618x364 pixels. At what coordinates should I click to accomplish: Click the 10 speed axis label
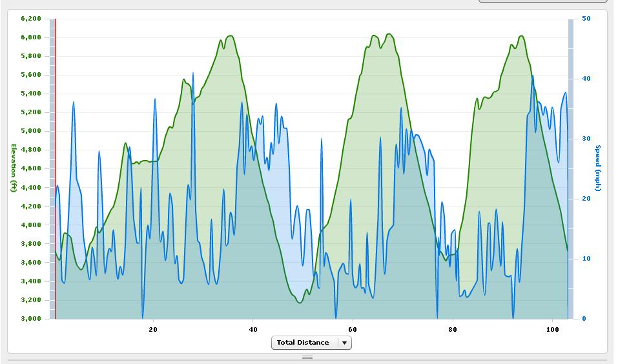[586, 259]
